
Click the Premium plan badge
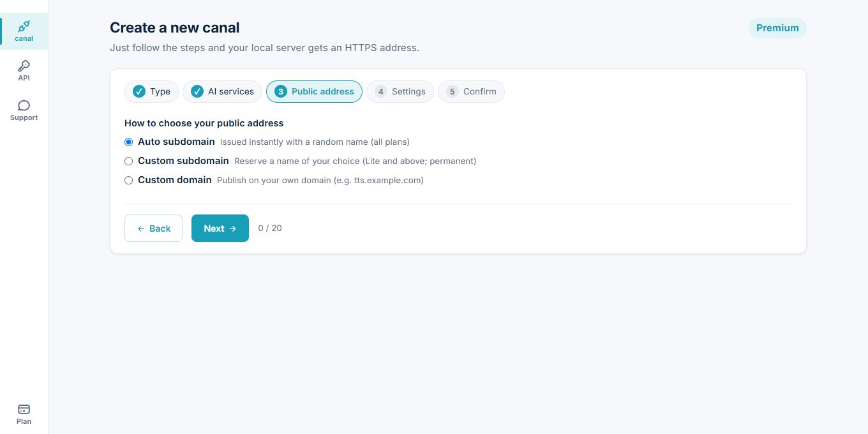pyautogui.click(x=777, y=28)
